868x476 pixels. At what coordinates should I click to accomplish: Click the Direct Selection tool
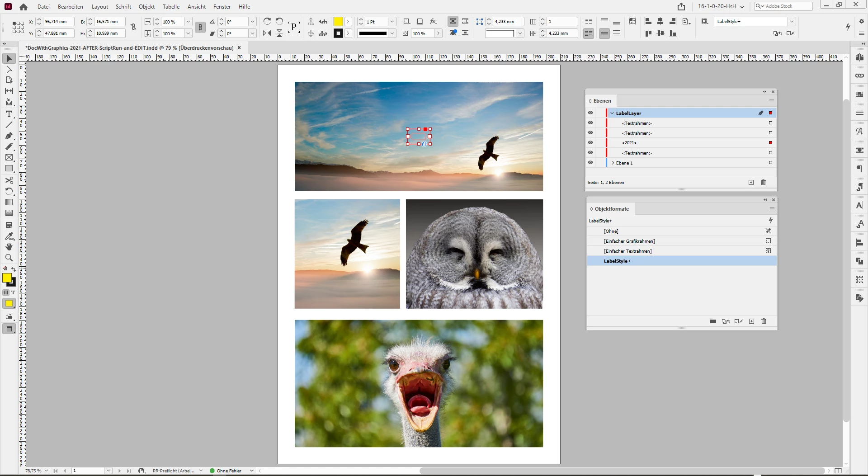coord(9,69)
